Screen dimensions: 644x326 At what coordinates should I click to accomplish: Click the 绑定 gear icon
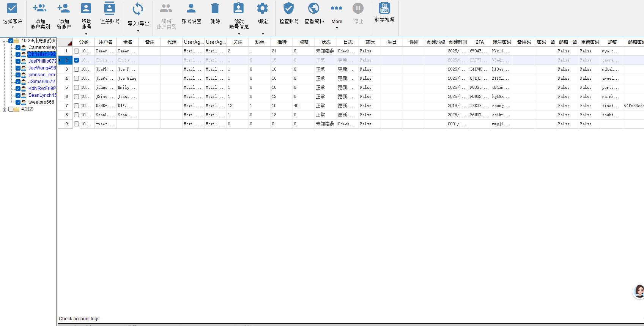point(263,8)
